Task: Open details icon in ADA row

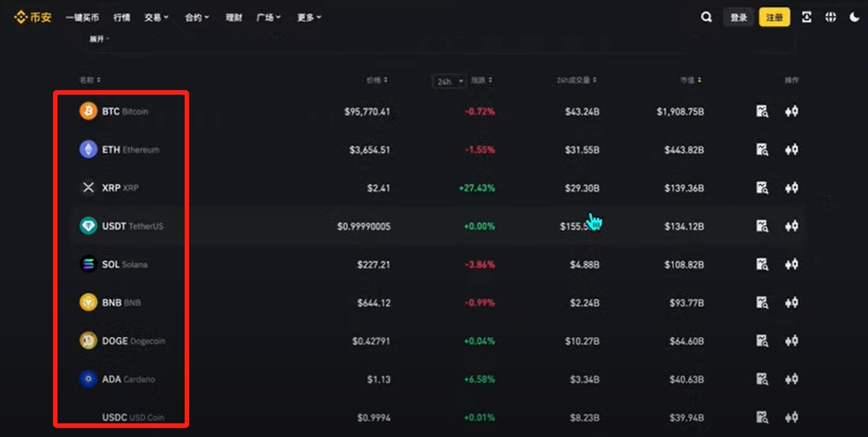Action: tap(762, 379)
